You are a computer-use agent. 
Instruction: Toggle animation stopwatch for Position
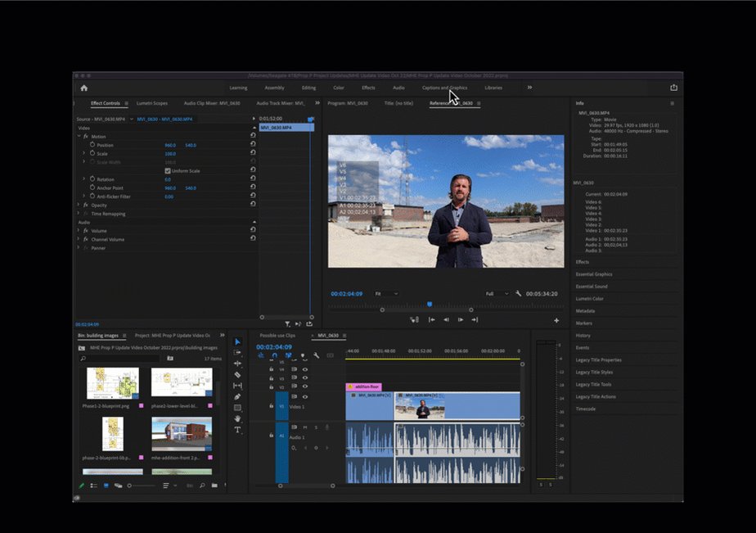click(92, 144)
